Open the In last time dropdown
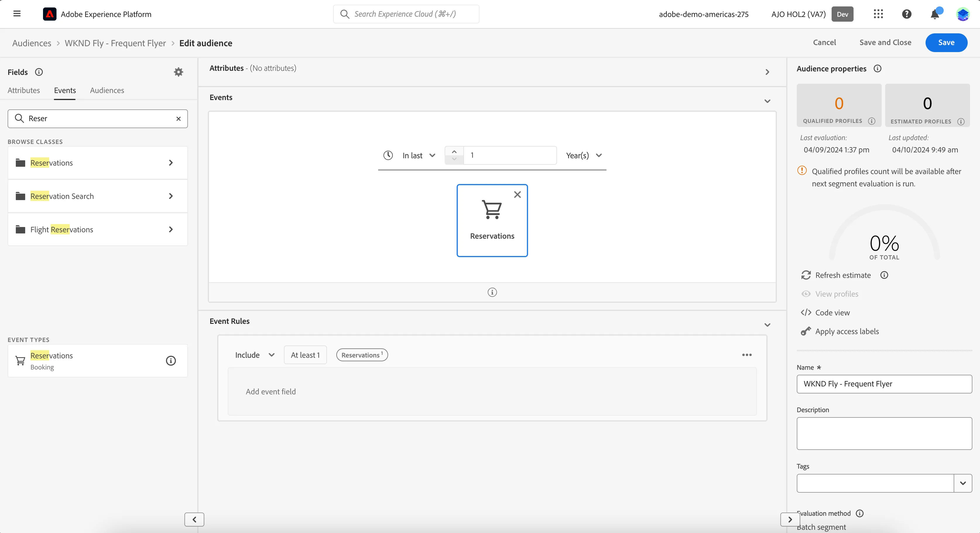 419,156
